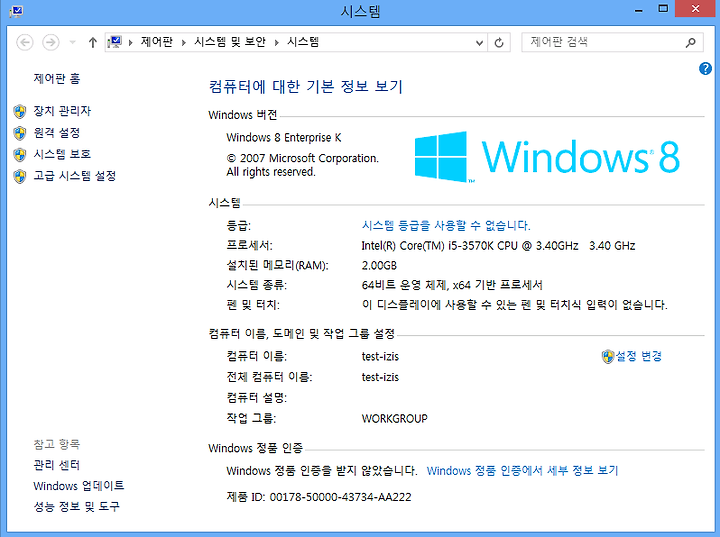The width and height of the screenshot is (720, 537).
Task: Close the 시스템 window
Action: [x=695, y=9]
